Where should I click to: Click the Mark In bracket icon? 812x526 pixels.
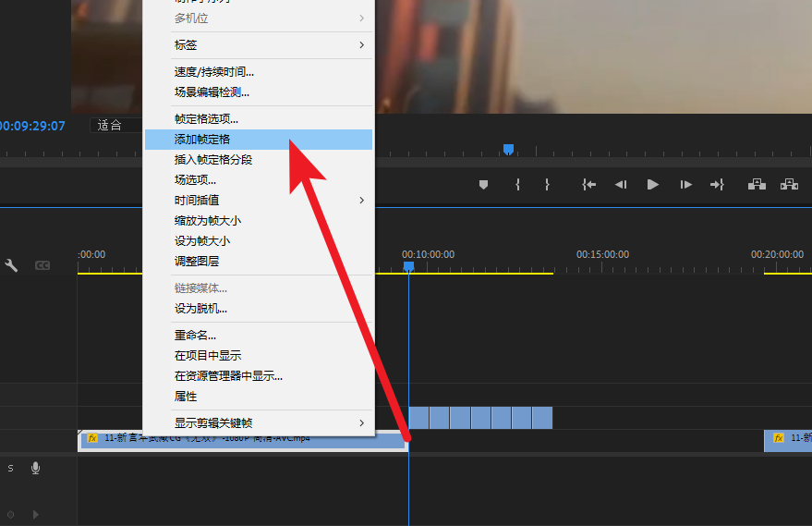(517, 185)
